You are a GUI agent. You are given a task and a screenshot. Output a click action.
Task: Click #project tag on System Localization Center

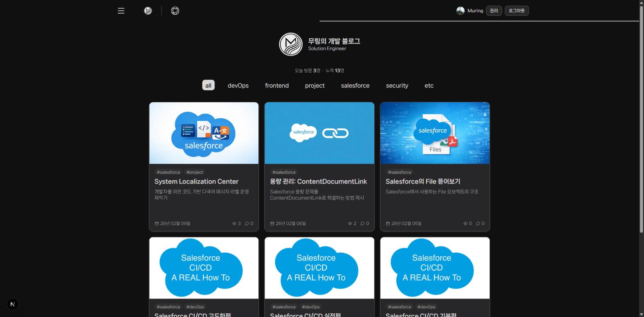click(x=195, y=172)
